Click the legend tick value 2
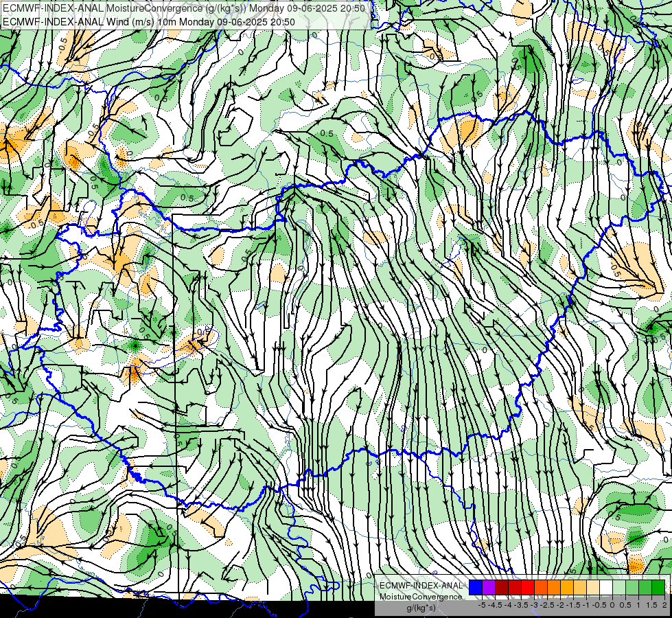Viewport: 672px width, 618px height. (x=664, y=605)
